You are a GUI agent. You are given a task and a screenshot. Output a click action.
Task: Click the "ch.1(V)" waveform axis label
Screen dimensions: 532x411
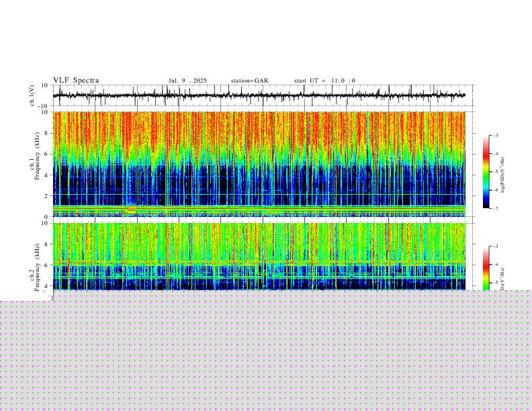pyautogui.click(x=32, y=95)
